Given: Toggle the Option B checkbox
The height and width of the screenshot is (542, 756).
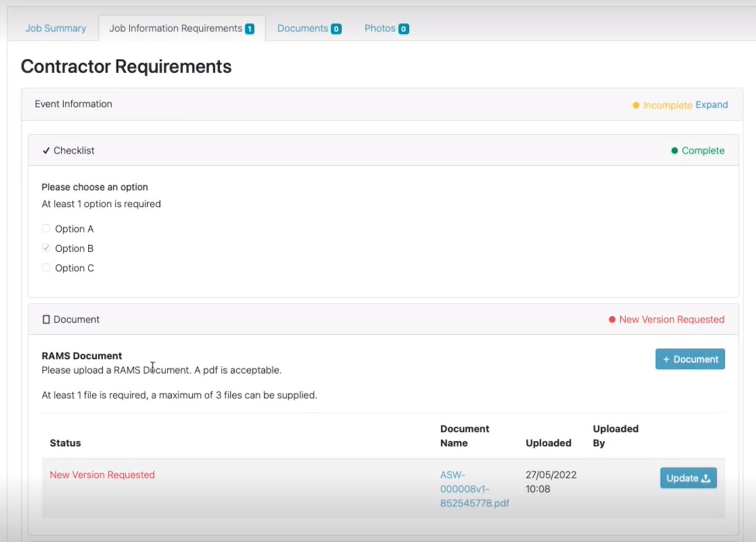Looking at the screenshot, I should coord(46,248).
